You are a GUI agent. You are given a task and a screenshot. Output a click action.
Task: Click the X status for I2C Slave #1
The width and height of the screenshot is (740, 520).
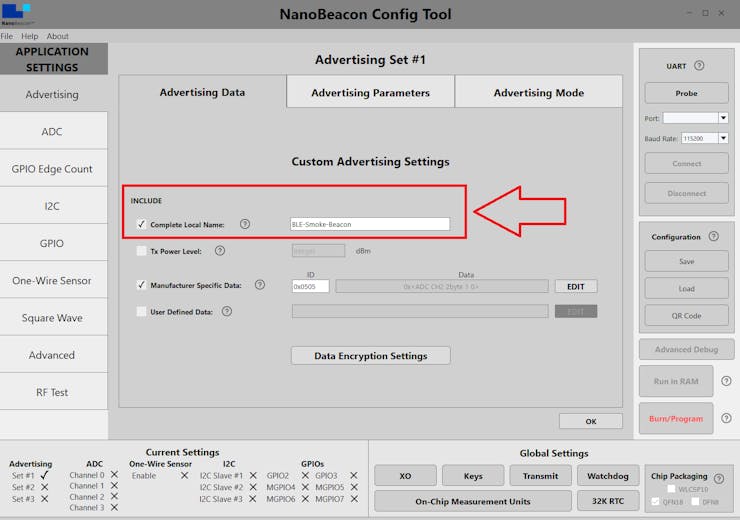point(253,476)
